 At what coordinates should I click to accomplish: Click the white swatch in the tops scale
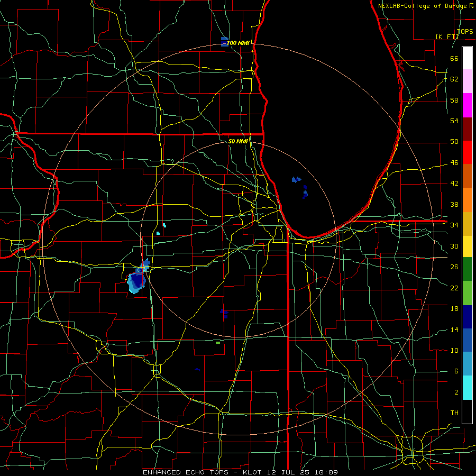click(x=467, y=58)
